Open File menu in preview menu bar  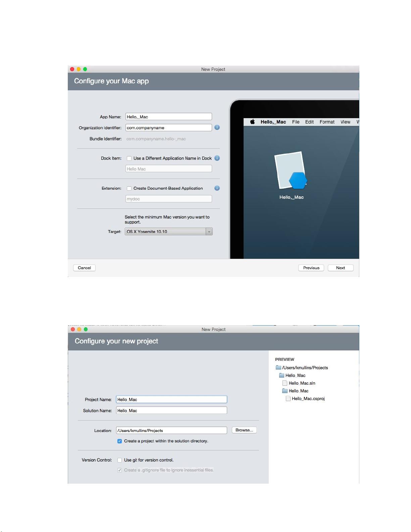point(296,122)
